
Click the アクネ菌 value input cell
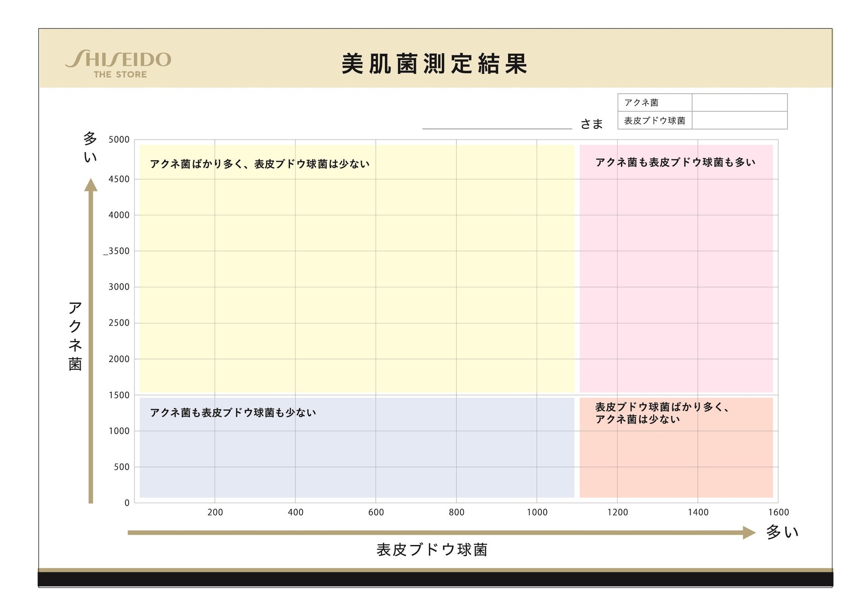739,103
